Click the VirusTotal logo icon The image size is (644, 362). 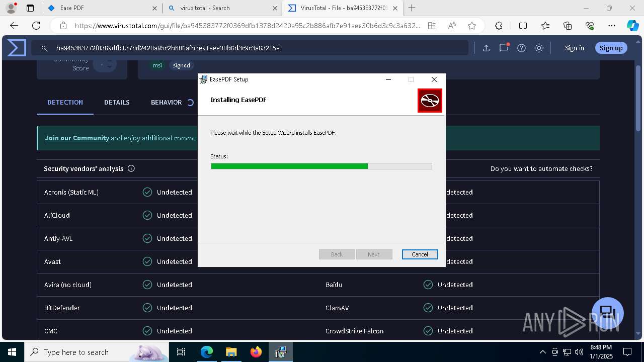click(17, 48)
